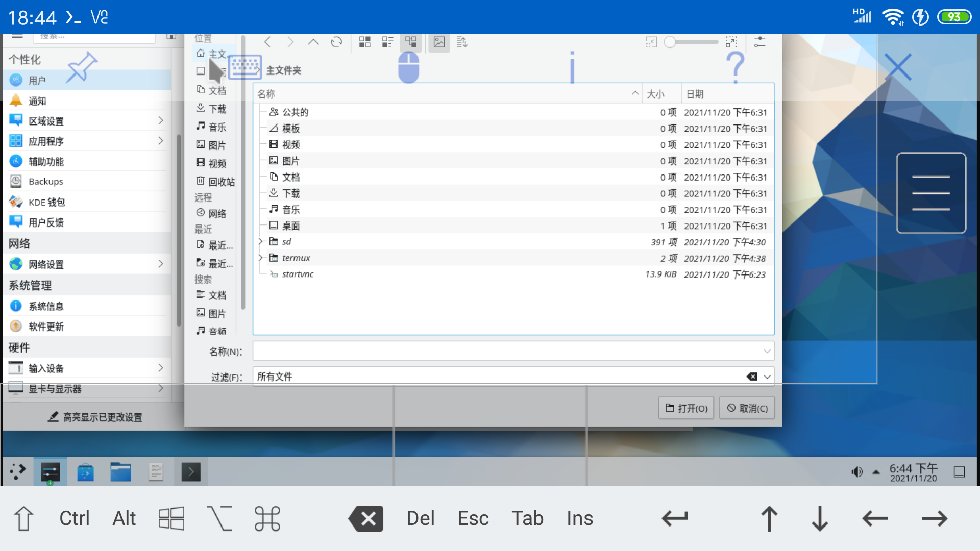Expand the sd folder entry
The image size is (980, 551).
tap(260, 241)
